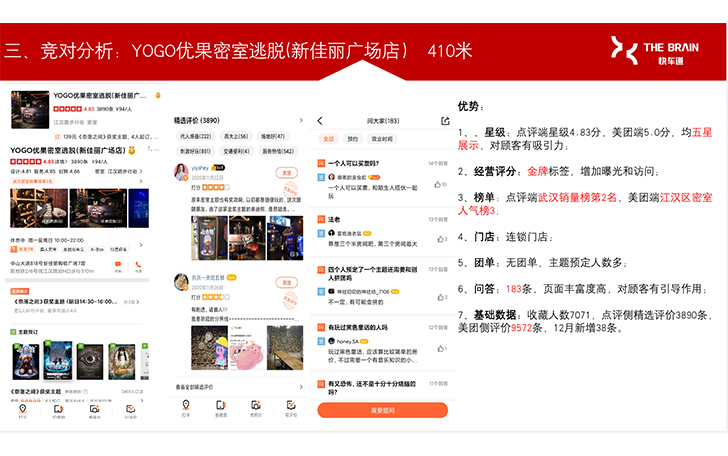Viewport: 728px width, 456px height.
Task: Tap camera icon in shop page bottom bar
Action: click(94, 409)
